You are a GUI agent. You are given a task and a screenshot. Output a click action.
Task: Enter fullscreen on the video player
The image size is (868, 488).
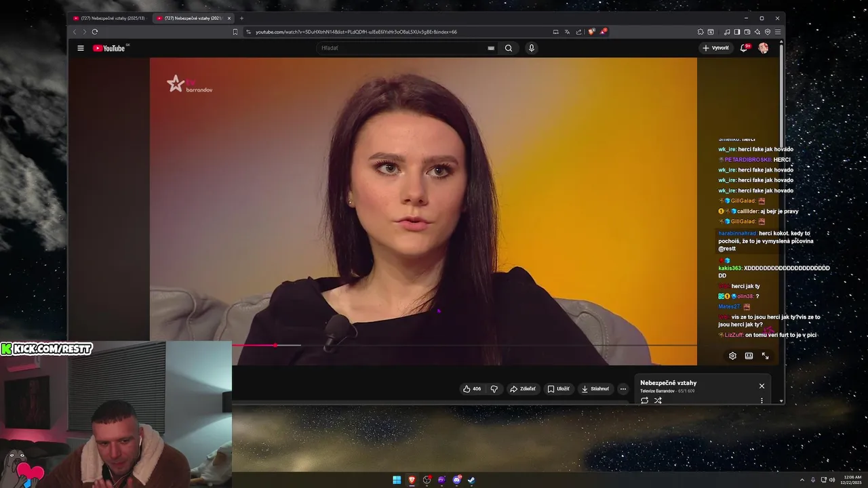[x=765, y=356]
